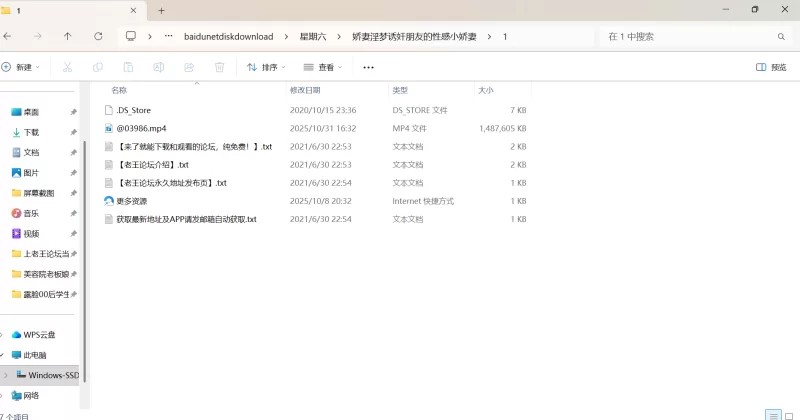Switch to details view in status bar
This screenshot has height=420, width=800.
[773, 415]
